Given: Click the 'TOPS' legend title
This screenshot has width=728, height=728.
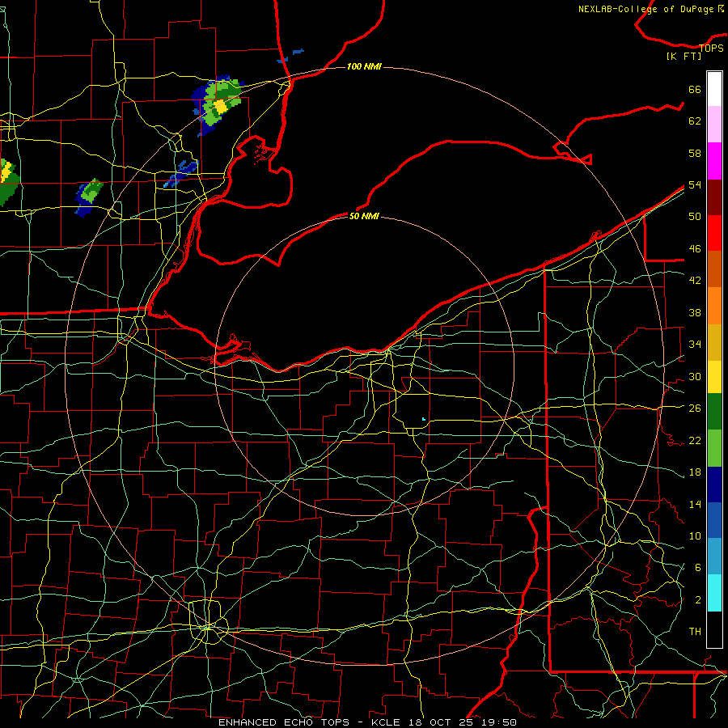Looking at the screenshot, I should [x=711, y=48].
